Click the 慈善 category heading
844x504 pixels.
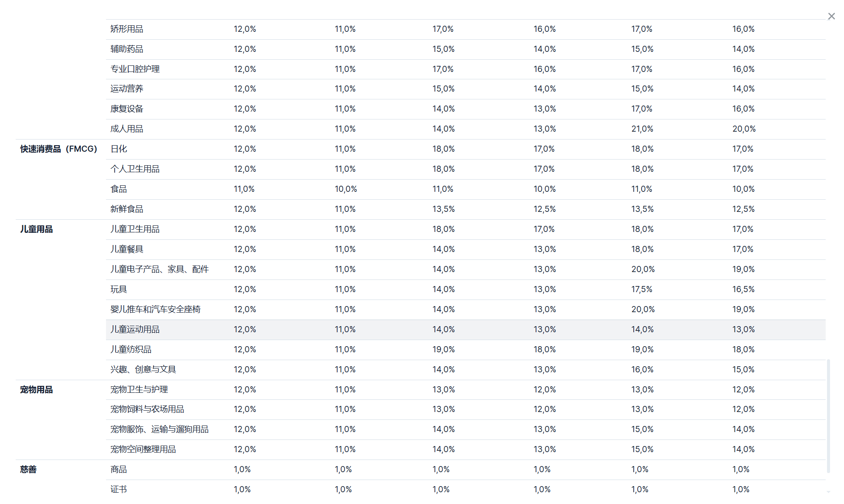(x=28, y=470)
